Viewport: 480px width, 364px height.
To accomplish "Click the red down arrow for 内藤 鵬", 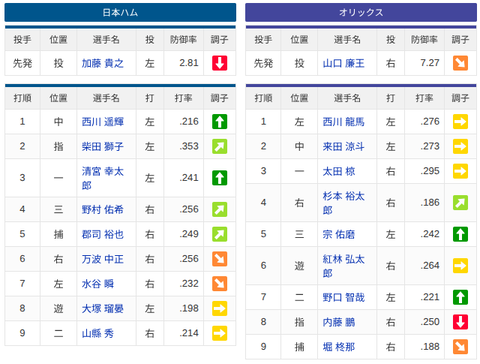I will point(460,322).
